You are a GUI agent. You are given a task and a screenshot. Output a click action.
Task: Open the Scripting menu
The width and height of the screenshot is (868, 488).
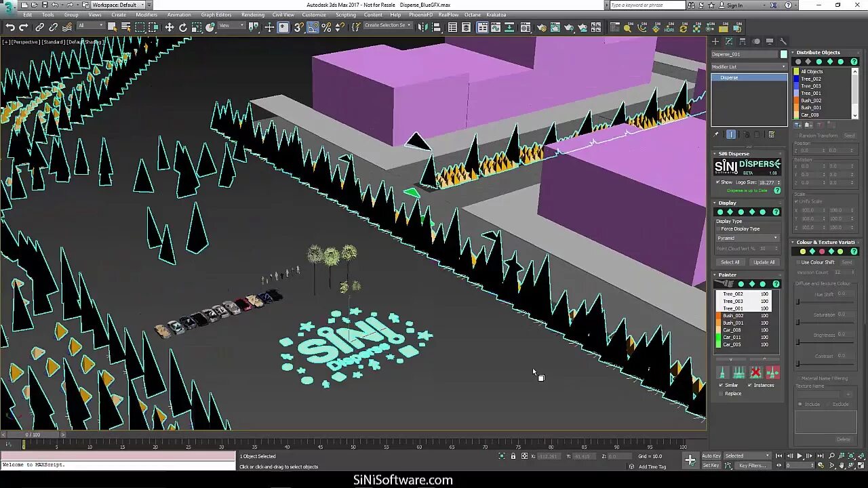[346, 14]
